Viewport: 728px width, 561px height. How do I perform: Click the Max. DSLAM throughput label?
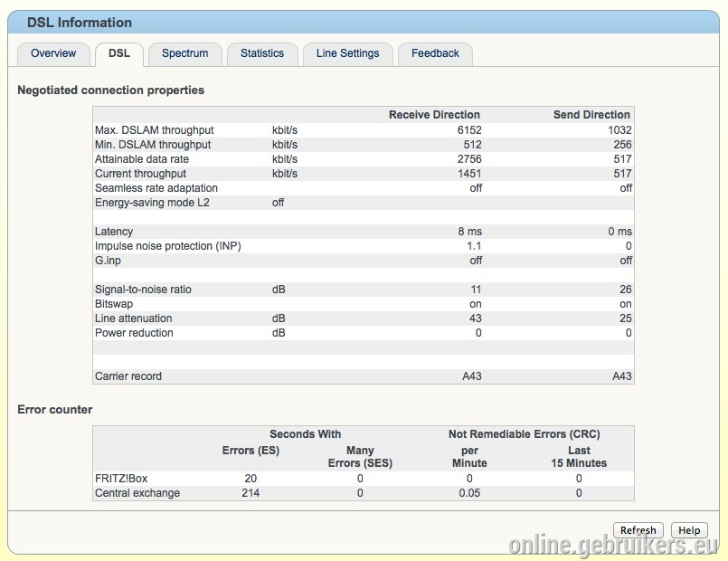pos(154,130)
